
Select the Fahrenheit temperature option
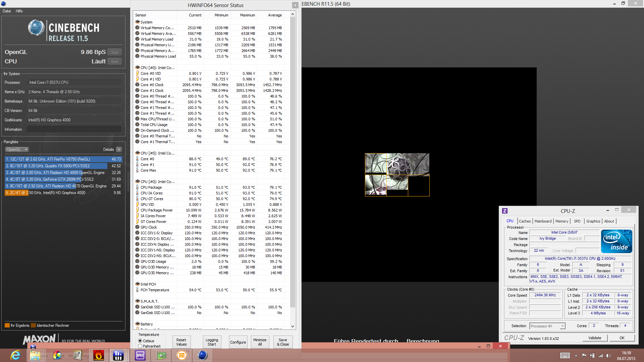[140, 346]
